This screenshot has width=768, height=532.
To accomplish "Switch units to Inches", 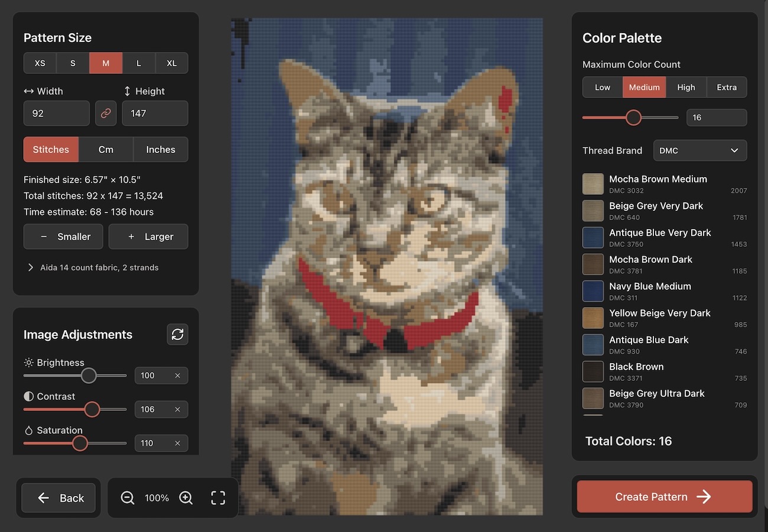I will click(x=161, y=149).
